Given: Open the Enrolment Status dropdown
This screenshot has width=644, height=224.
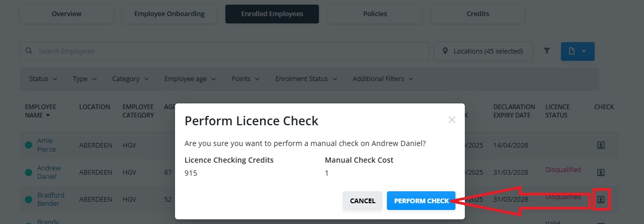Looking at the screenshot, I should coord(306,79).
